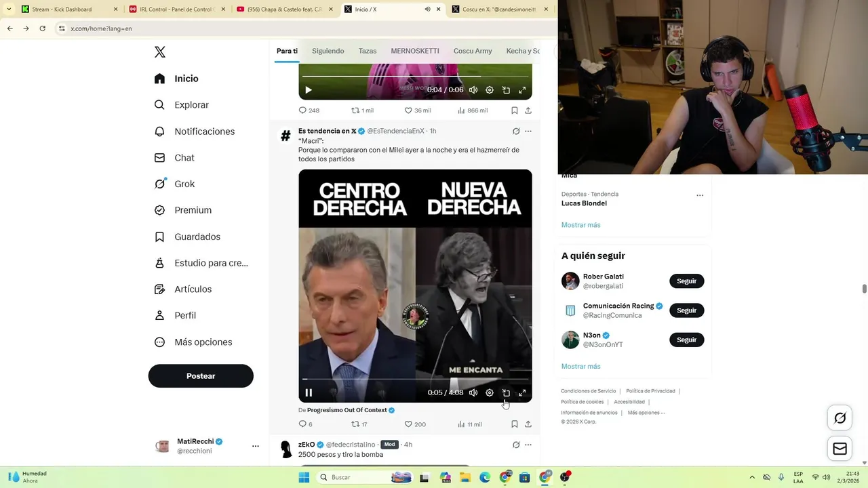Share the top video post
The image size is (868, 488).
(x=528, y=110)
